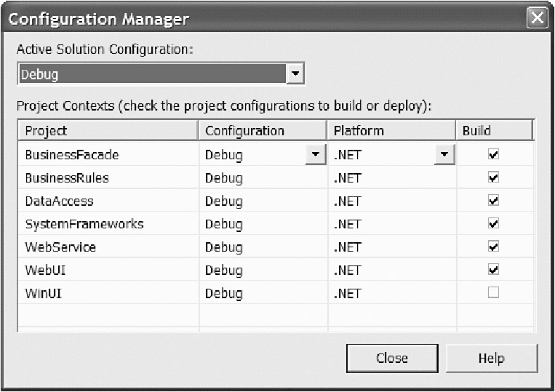This screenshot has width=555, height=392.
Task: Expand BusinessFacade Platform dropdown arrow
Action: click(444, 154)
